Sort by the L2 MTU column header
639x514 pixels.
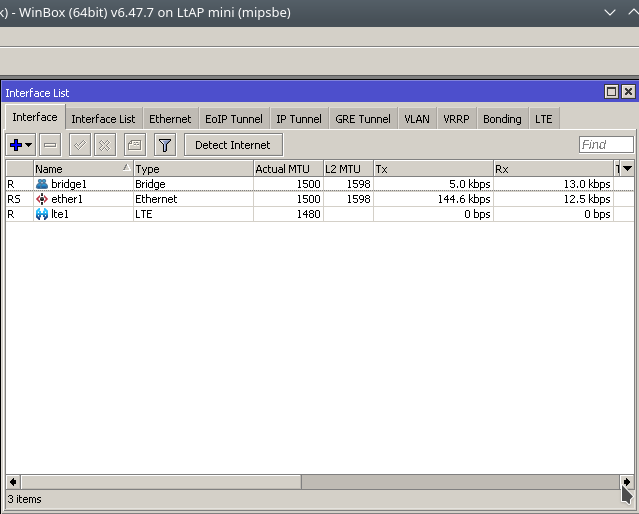(348, 169)
